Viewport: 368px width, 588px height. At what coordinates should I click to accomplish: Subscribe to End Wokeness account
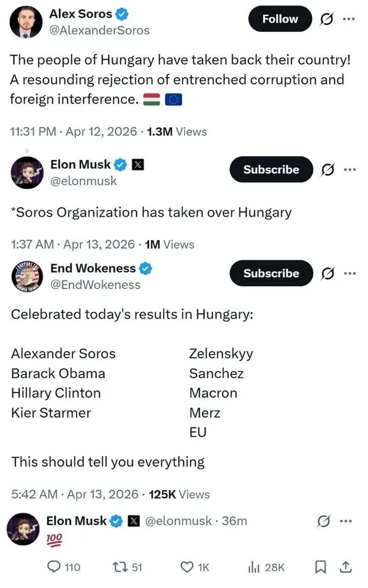point(271,273)
